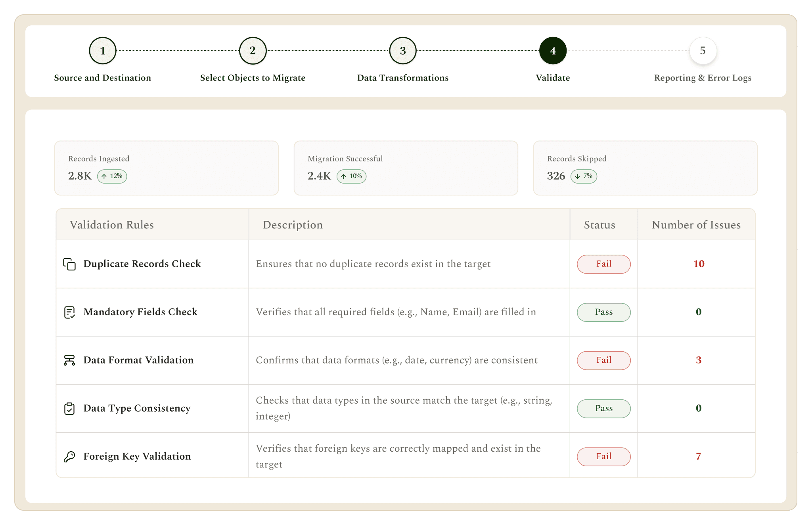Open the Data Transformations step label
Screen dimensions: 812x525
point(403,78)
